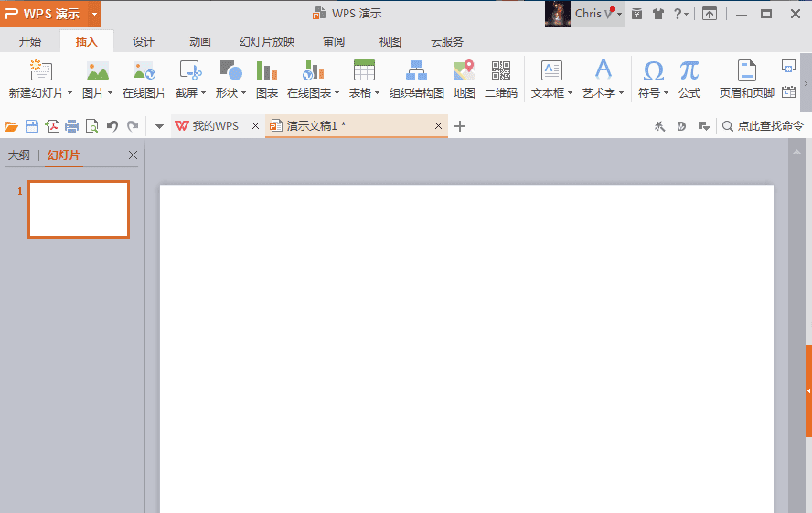This screenshot has width=812, height=513.
Task: Click the skin (T-shirt) icon in title bar
Action: 658,14
